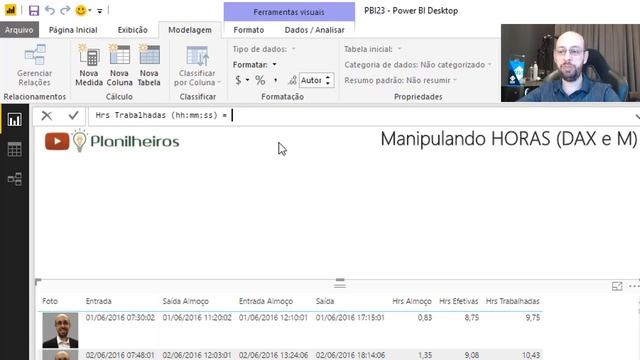
Task: Expand the formula bar chevron
Action: [637, 116]
